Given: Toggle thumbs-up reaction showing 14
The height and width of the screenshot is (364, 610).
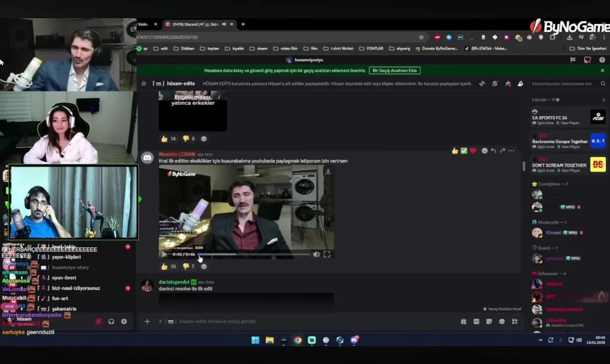Looking at the screenshot, I should [169, 139].
